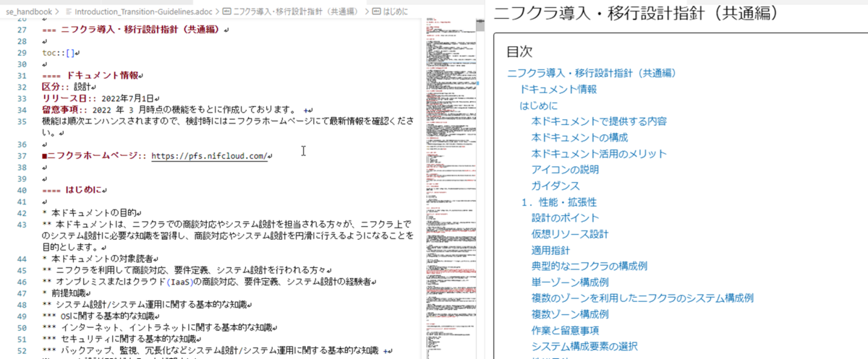Screen dimensions: 868x359
Task: Open the https://pfs.nifcloud.com/ link in editor
Action: 210,155
